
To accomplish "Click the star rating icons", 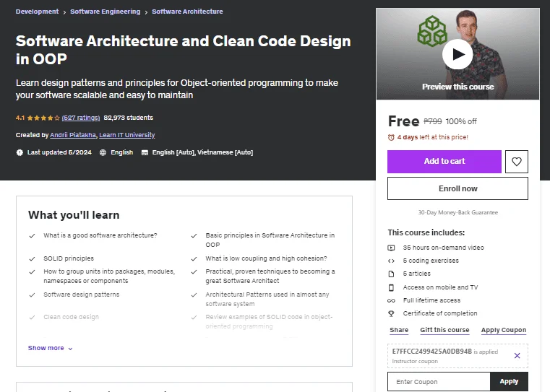I will 43,118.
